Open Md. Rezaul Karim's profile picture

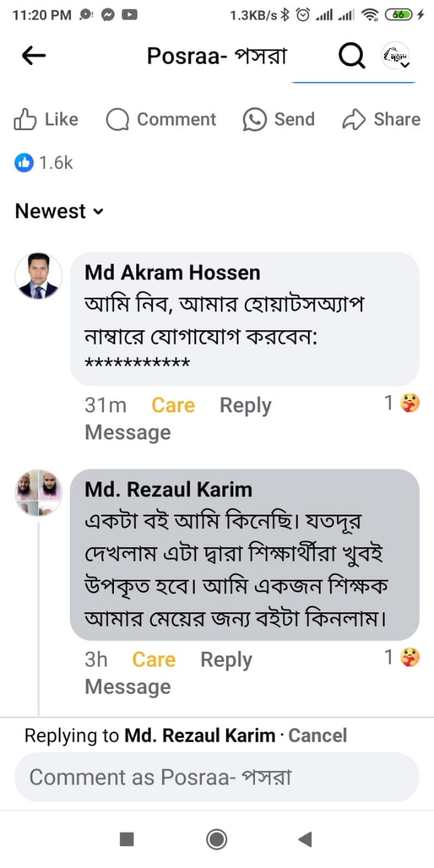39,493
